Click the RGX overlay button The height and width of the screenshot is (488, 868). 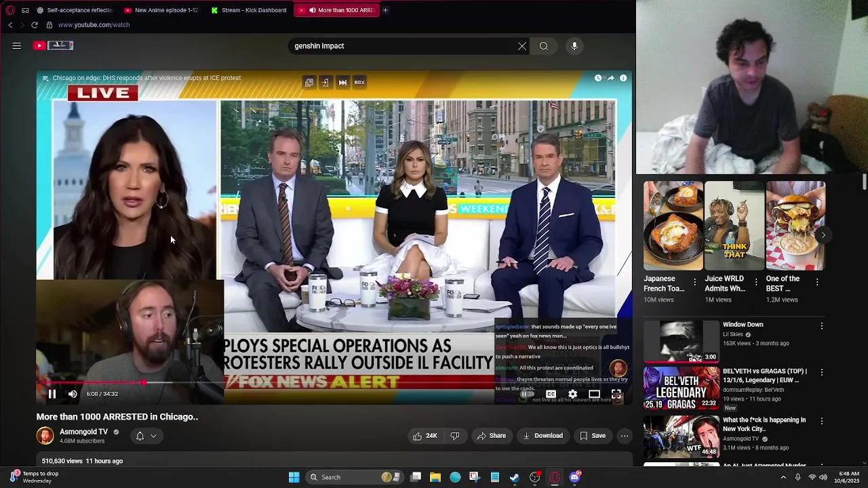359,83
